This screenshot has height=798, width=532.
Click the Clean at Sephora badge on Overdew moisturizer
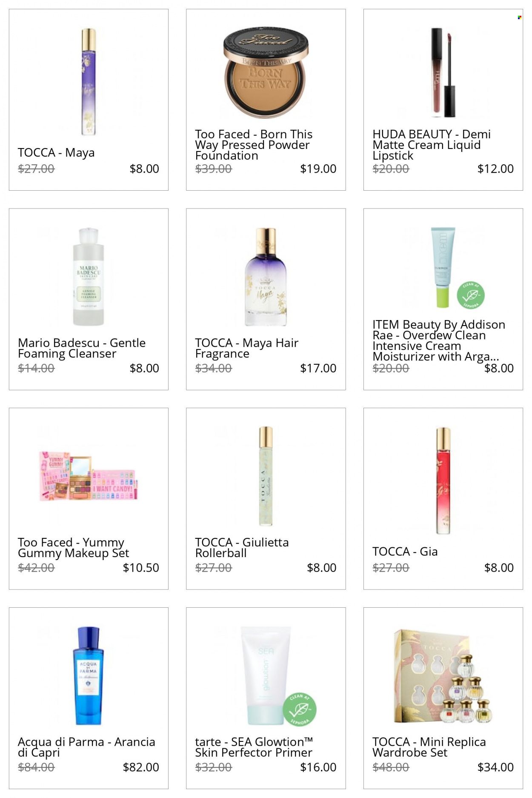click(470, 295)
